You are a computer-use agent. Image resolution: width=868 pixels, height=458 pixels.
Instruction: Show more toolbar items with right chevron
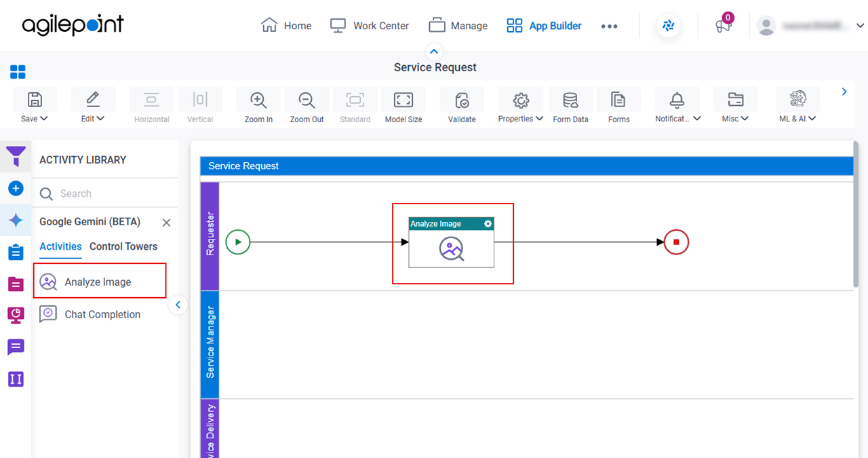pos(844,92)
